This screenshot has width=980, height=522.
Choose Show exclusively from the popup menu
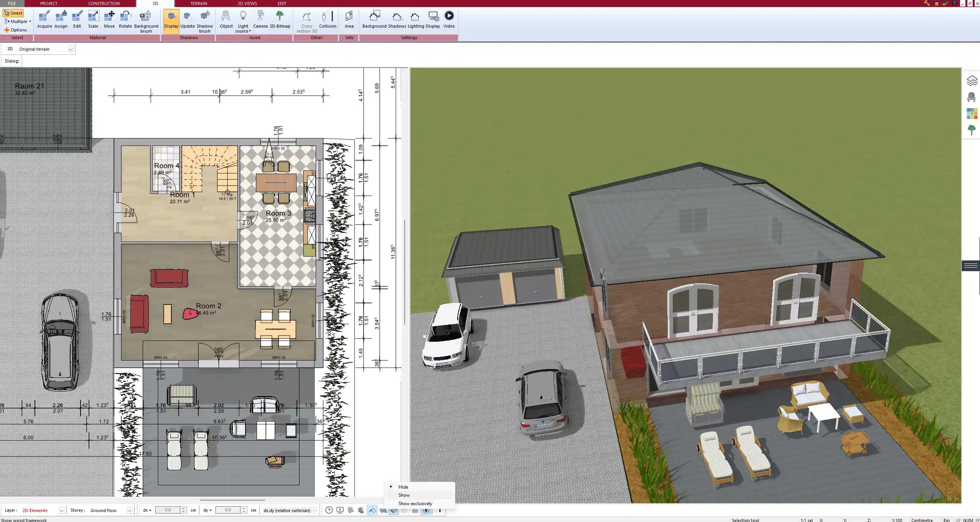[415, 504]
